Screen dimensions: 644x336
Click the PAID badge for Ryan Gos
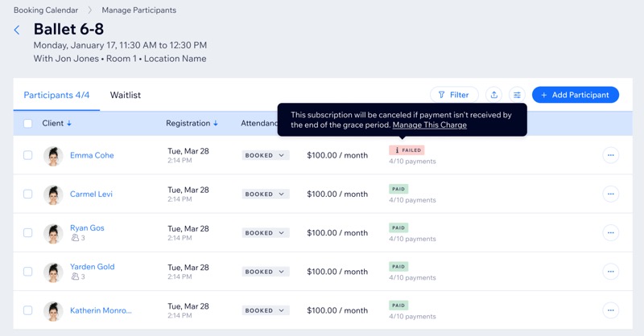pyautogui.click(x=398, y=227)
